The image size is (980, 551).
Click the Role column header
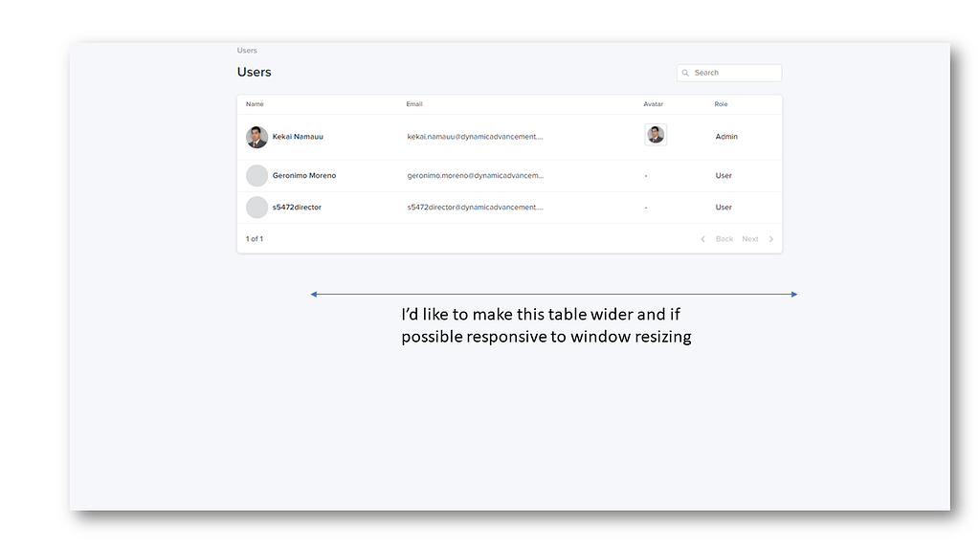coord(721,103)
